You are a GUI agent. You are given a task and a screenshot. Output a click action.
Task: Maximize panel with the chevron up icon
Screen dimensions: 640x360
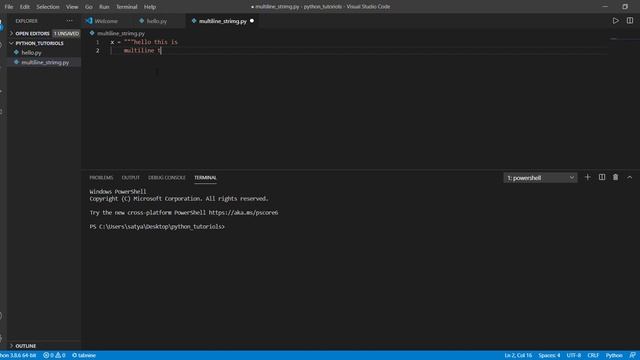(629, 177)
